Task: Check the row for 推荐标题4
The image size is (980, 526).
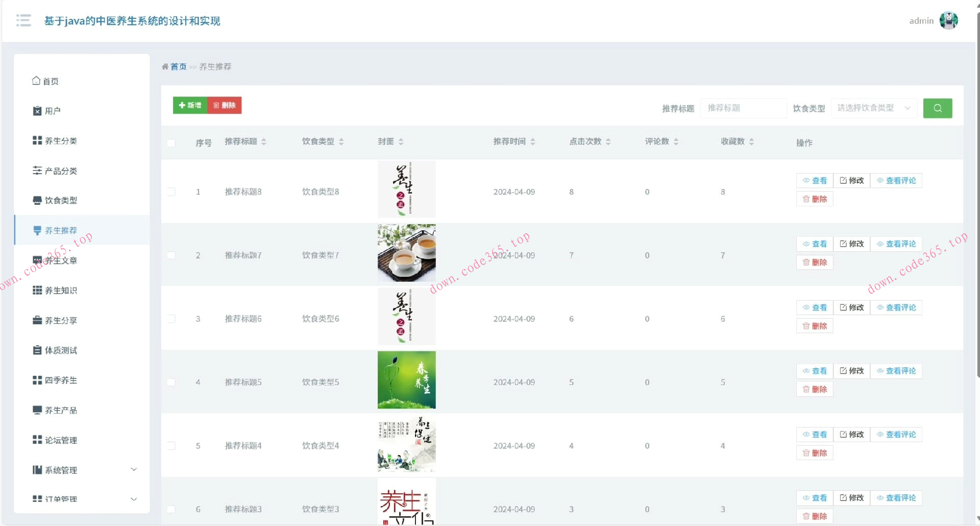Action: pyautogui.click(x=171, y=446)
